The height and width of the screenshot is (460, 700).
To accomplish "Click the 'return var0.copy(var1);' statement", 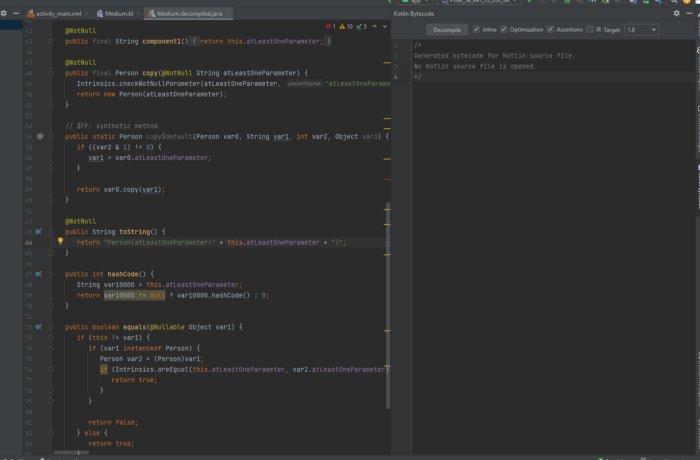I will click(121, 190).
